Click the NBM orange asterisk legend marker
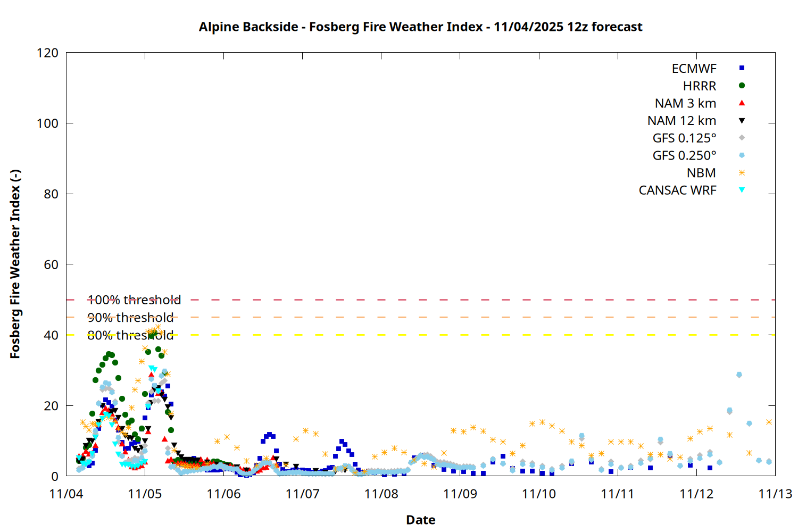 742,173
